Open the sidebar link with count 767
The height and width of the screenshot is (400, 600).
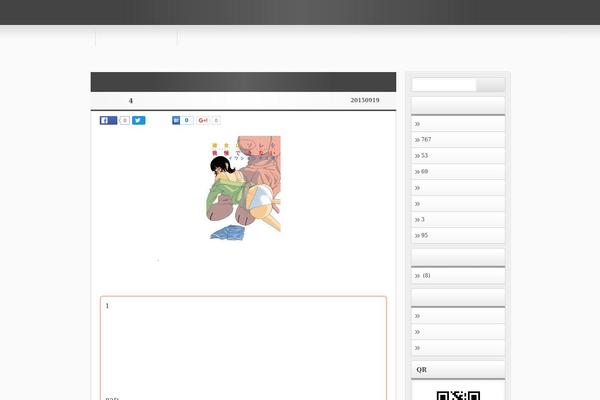coord(458,140)
